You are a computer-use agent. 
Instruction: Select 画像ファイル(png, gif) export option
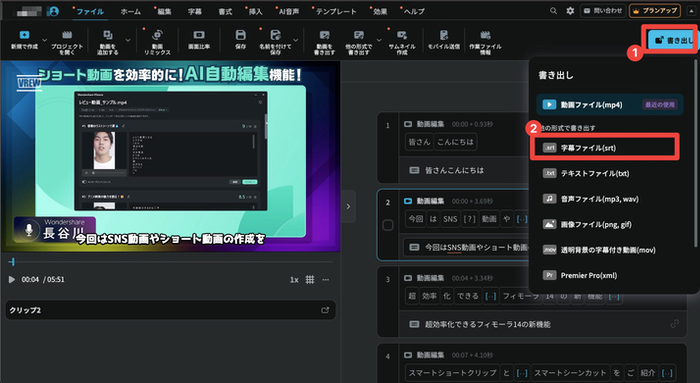(x=610, y=224)
